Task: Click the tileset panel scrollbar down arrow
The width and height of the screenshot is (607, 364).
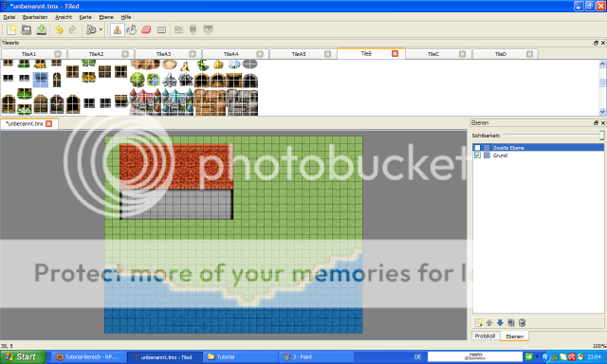Action: (602, 112)
